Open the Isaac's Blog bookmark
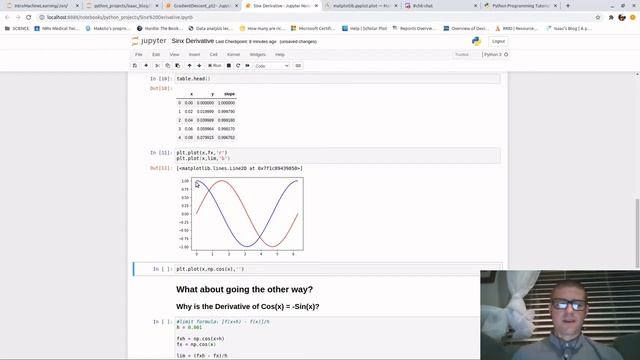Image resolution: width=640 pixels, height=360 pixels. (x=569, y=29)
